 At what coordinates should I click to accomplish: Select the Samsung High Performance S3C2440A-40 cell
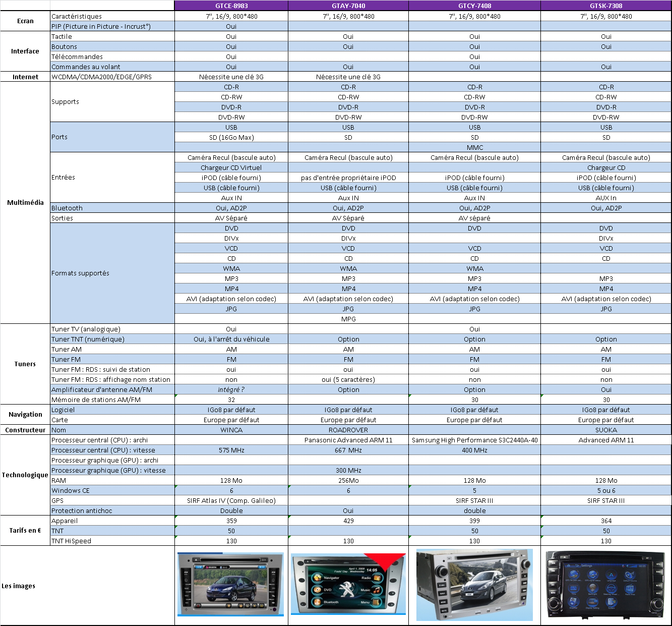tap(474, 440)
